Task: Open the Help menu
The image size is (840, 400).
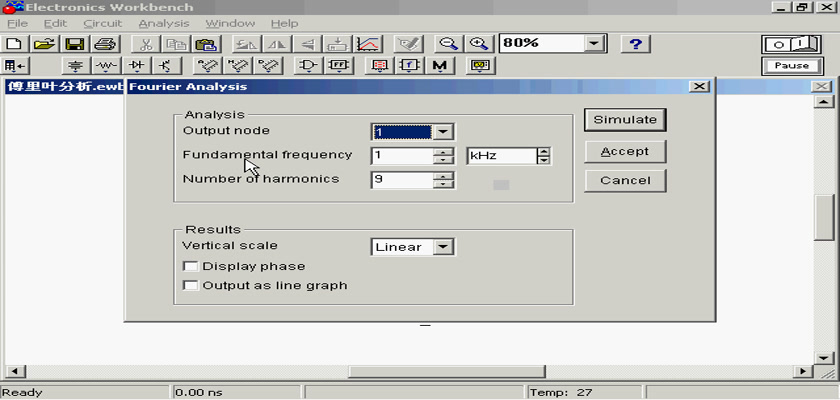Action: (x=284, y=24)
